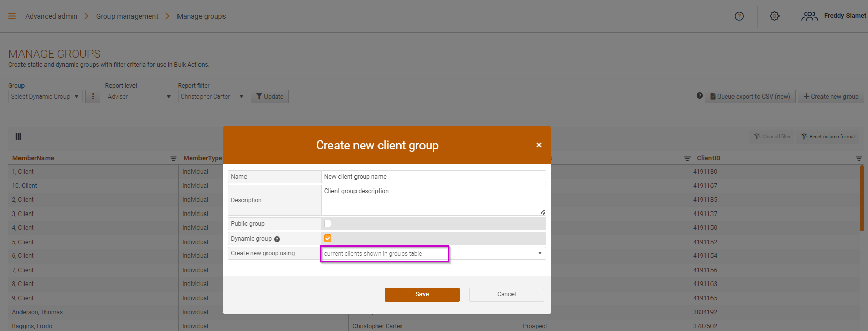Open the Select Dynamic Group dropdown
868x331 pixels.
(45, 97)
